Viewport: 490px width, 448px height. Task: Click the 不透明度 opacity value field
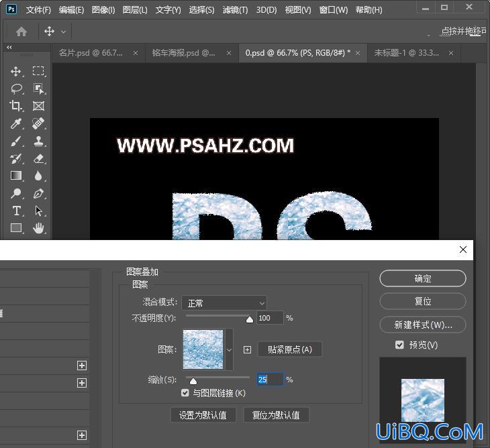(270, 318)
